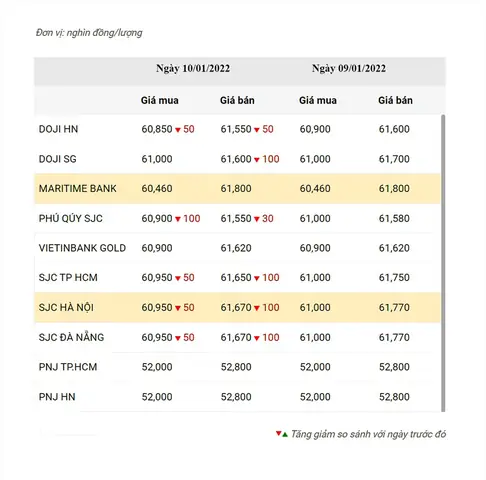Click the Ngày 09/01/2022 column header
The height and width of the screenshot is (480, 486).
pyautogui.click(x=349, y=68)
